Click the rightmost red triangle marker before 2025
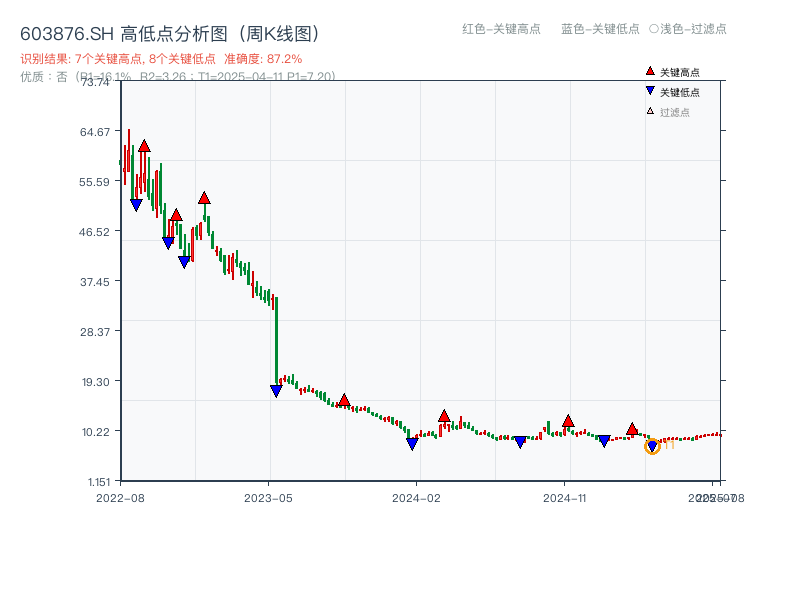The image size is (800, 600). [x=632, y=428]
